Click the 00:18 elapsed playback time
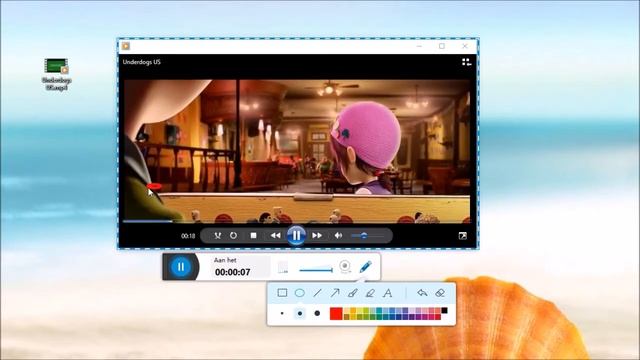The width and height of the screenshot is (640, 360). click(x=188, y=236)
